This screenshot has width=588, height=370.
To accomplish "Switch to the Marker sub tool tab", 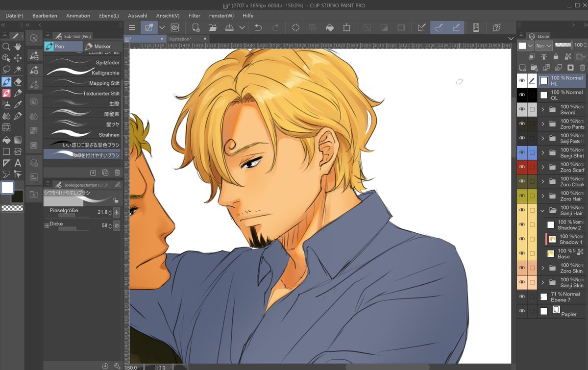I will click(x=102, y=47).
